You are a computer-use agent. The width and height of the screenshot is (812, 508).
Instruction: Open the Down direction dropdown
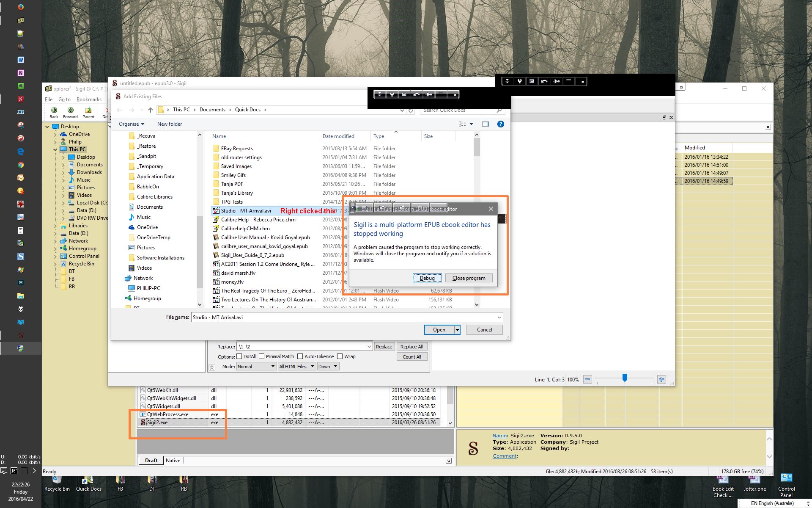[x=328, y=367]
